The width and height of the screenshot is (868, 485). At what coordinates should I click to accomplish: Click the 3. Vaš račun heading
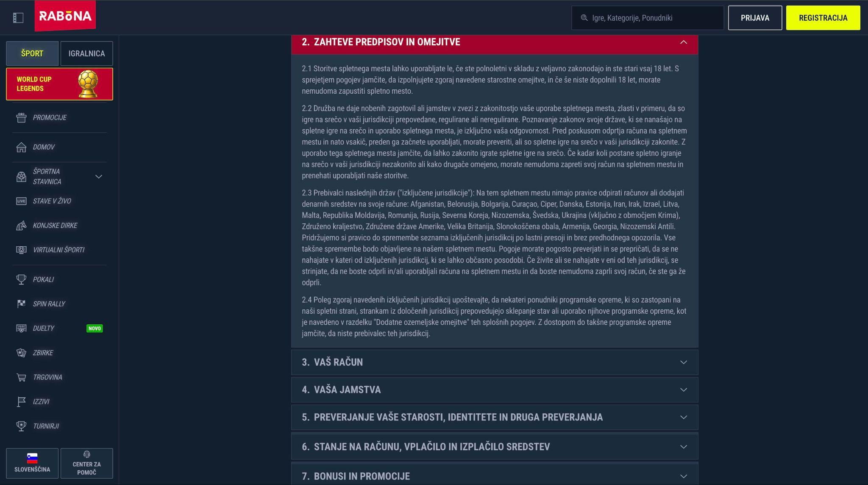point(332,362)
